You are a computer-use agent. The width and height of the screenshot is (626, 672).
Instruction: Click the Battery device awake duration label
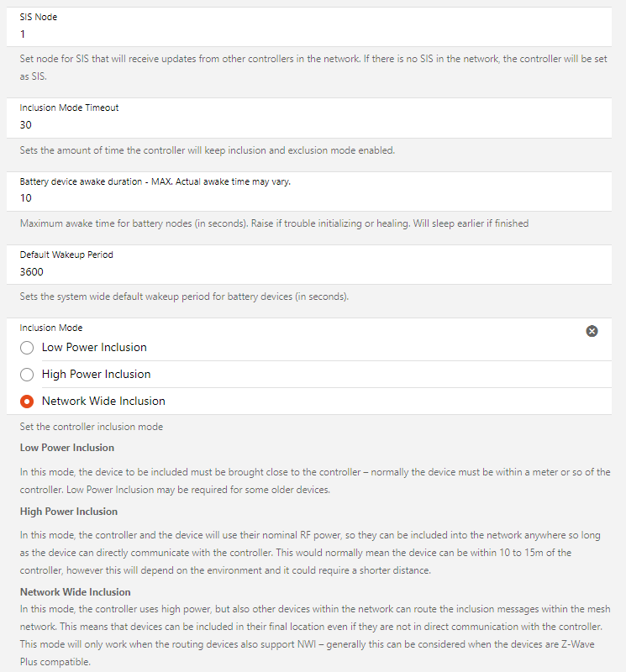coord(155,181)
